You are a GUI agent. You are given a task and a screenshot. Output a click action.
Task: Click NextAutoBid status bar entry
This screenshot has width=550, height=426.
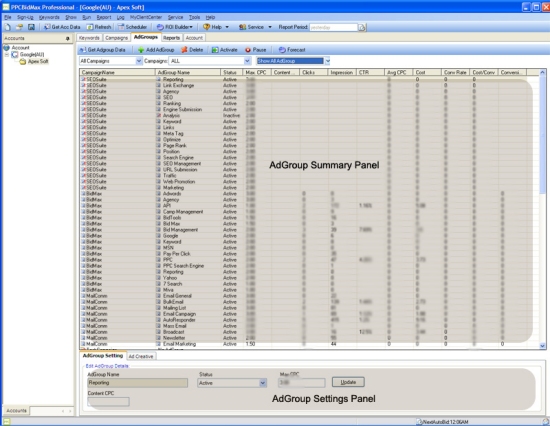(442, 422)
